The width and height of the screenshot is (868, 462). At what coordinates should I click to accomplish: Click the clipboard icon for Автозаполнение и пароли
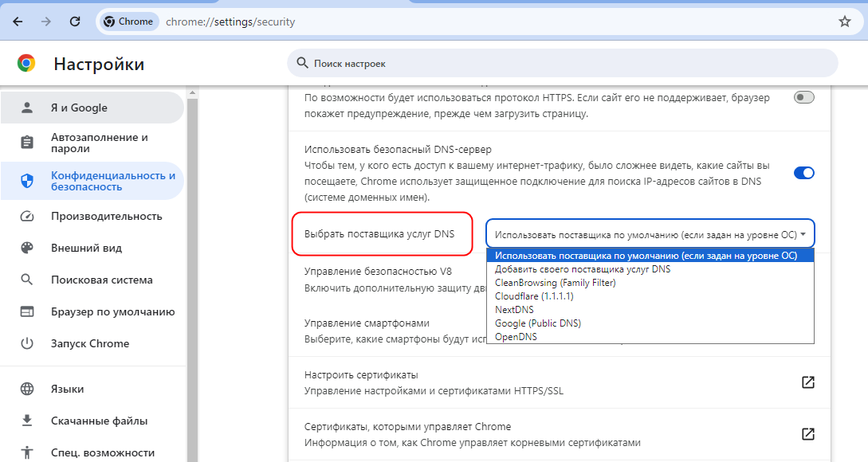(x=26, y=143)
